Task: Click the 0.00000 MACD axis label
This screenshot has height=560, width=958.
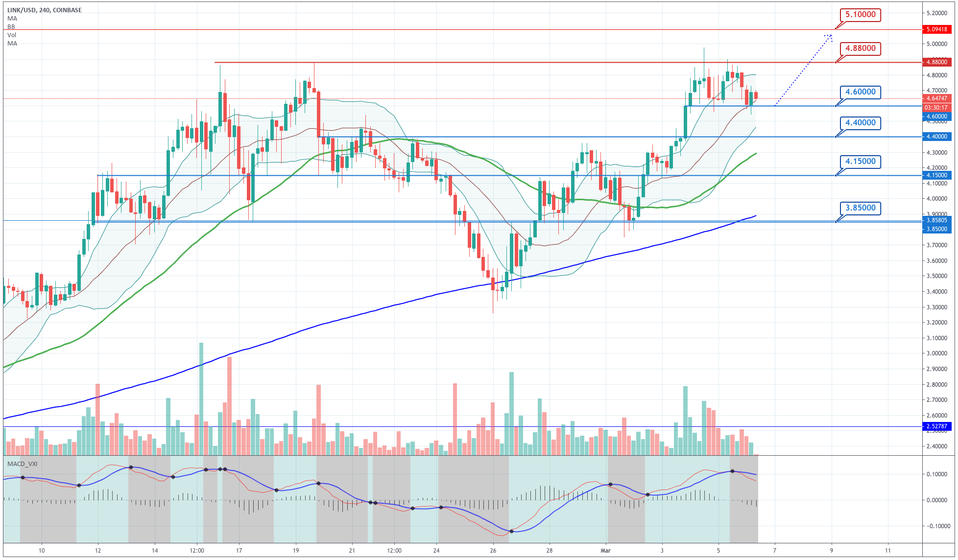Action: pyautogui.click(x=937, y=500)
